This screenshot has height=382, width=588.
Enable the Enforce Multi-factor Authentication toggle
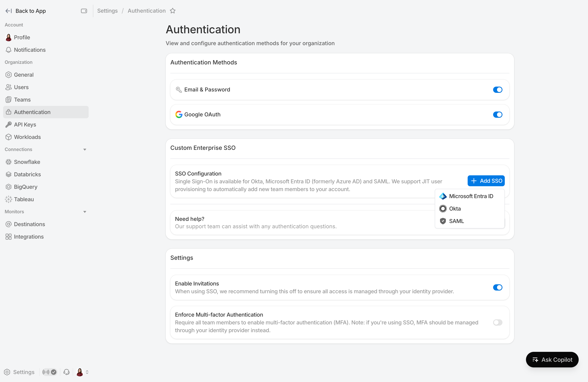498,322
